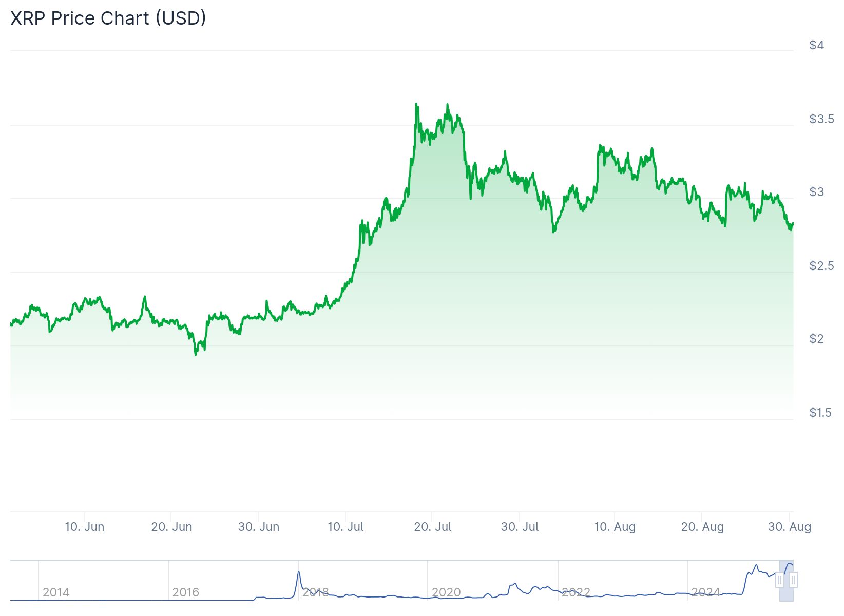Click the right navigator range handle
Viewport: 844px width, 616px height.
(x=793, y=581)
